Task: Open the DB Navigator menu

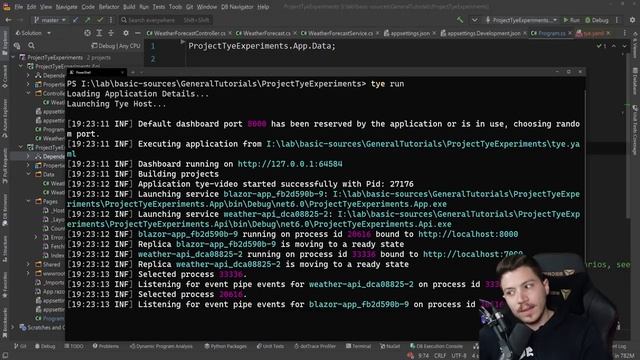Action: pos(237,7)
